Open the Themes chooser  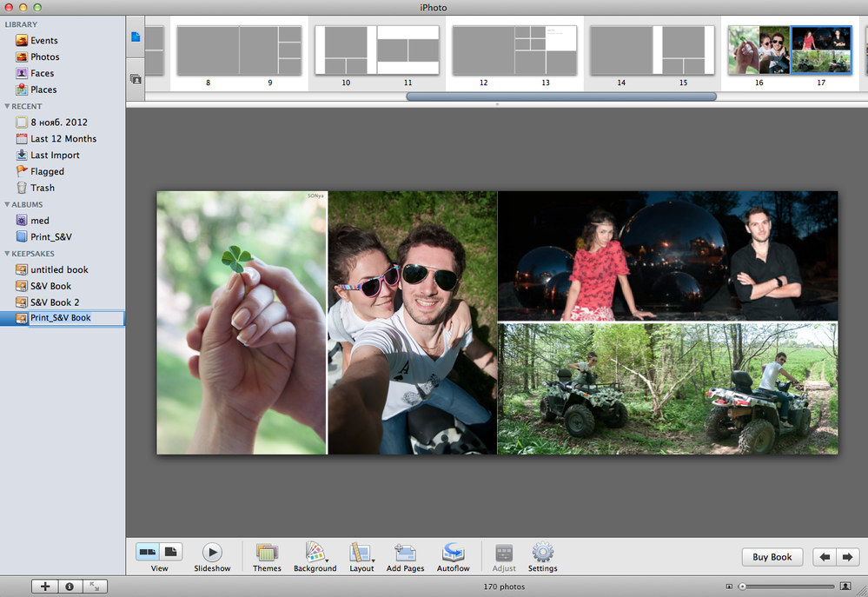267,557
